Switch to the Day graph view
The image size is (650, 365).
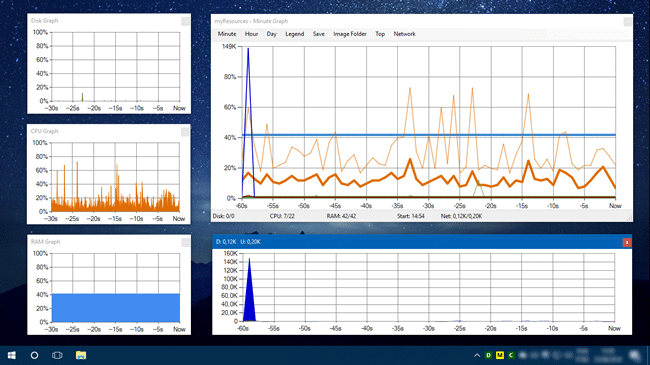pos(272,34)
